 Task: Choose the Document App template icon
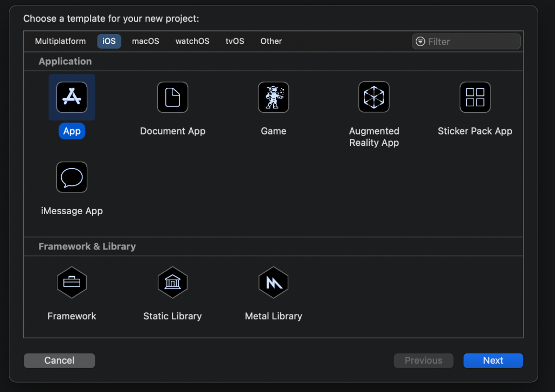(x=173, y=98)
